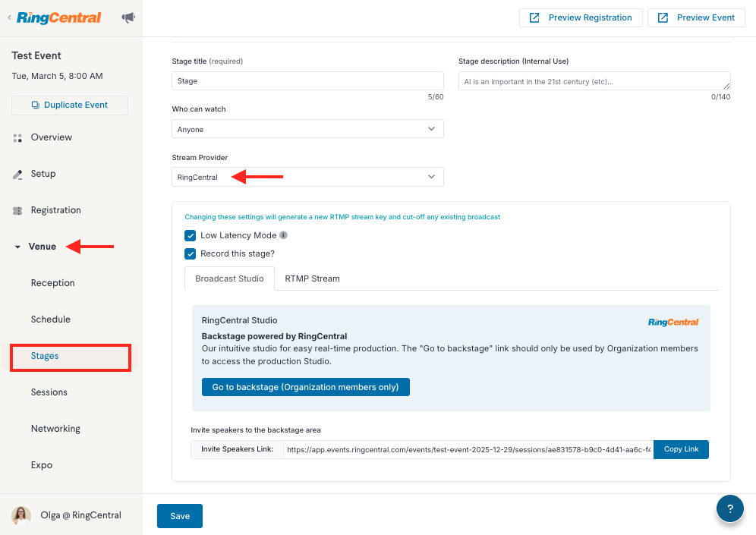Click the Overview grid icon
Viewport: 756px width, 535px height.
click(x=17, y=138)
